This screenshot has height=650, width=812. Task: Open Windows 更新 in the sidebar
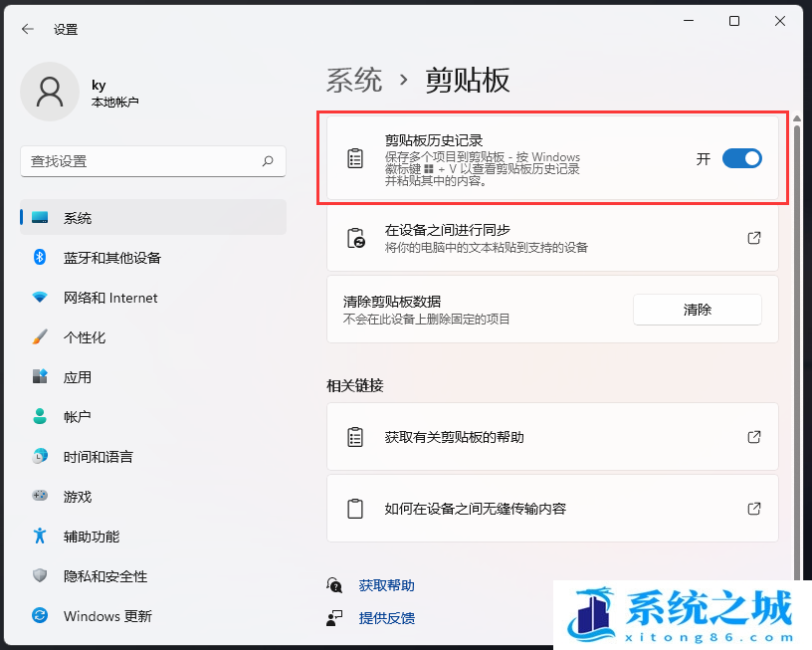point(107,616)
